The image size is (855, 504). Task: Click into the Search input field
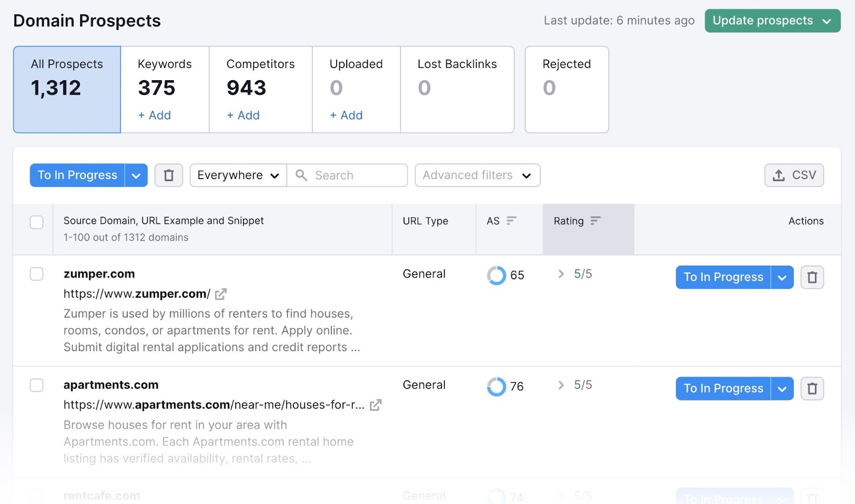pyautogui.click(x=356, y=175)
